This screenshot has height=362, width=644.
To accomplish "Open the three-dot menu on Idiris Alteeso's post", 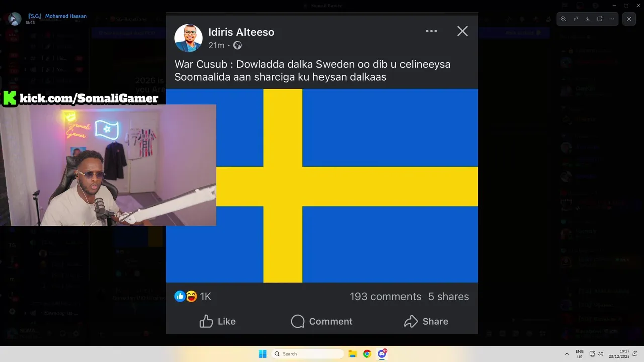I will click(x=431, y=31).
